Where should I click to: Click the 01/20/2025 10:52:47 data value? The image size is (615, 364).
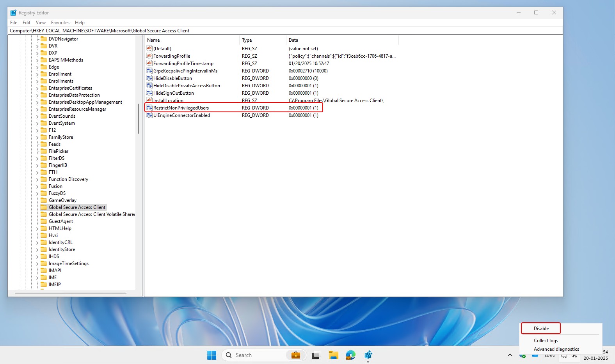pyautogui.click(x=309, y=64)
